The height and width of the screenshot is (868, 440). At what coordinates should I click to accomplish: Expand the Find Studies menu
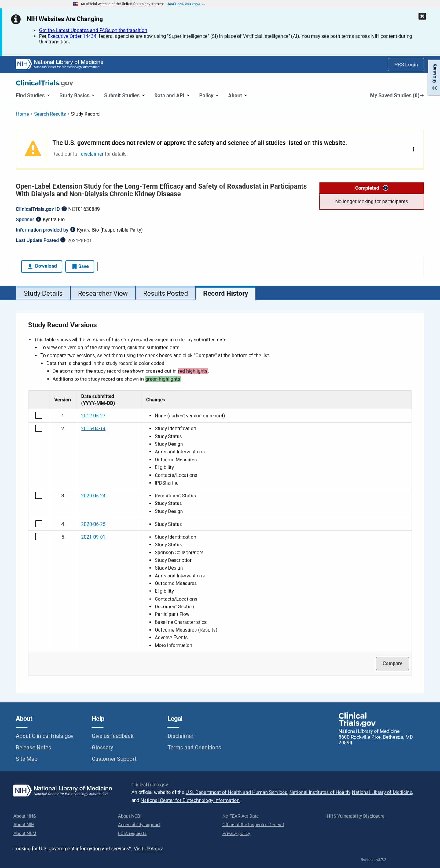33,95
